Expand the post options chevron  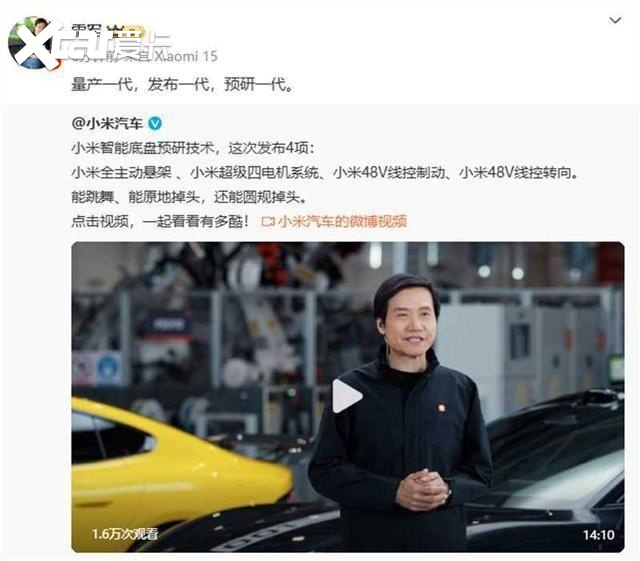(x=615, y=20)
